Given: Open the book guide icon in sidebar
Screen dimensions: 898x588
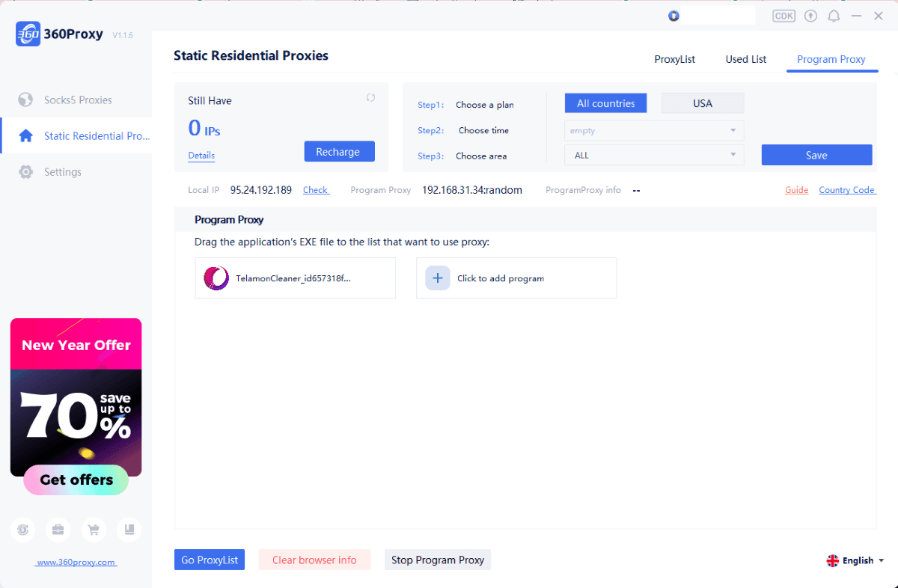Looking at the screenshot, I should click(x=129, y=530).
